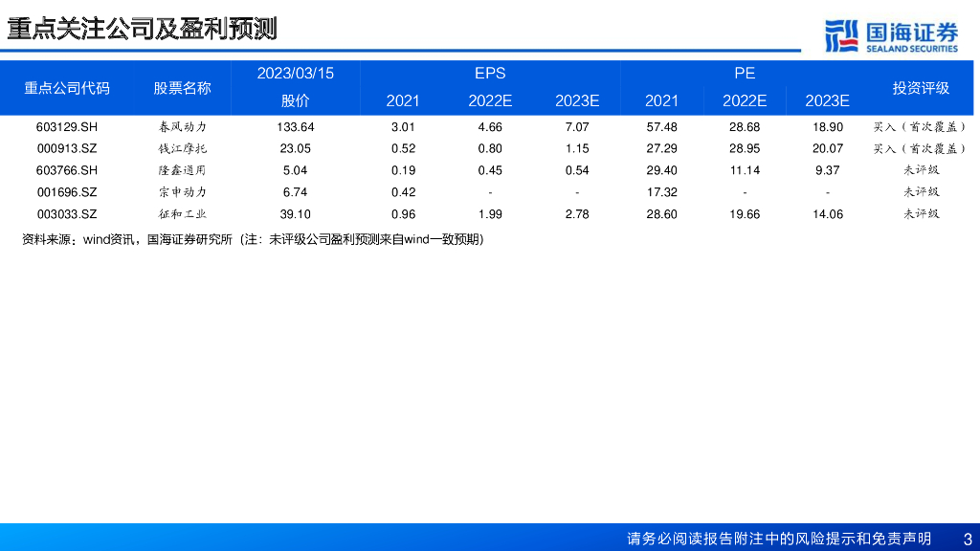980x551 pixels.
Task: Click PE value 14.06
Action: click(x=828, y=214)
